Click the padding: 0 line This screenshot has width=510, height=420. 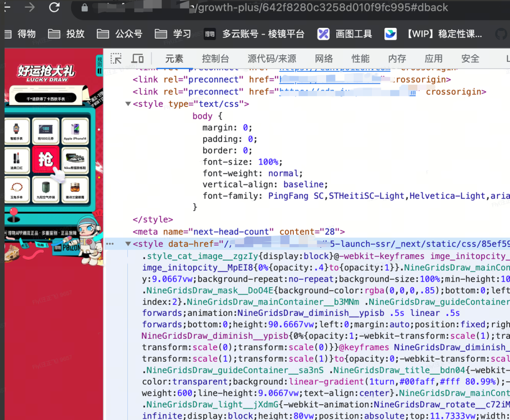click(230, 139)
